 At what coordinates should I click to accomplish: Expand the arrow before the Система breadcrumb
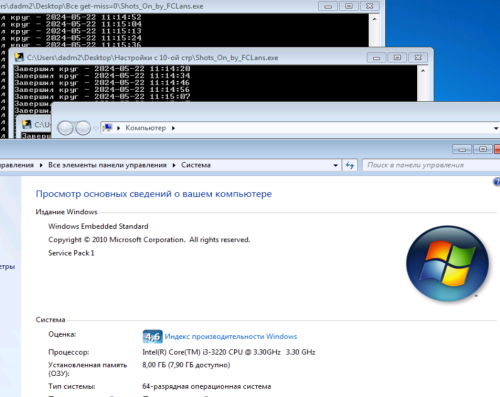[x=174, y=165]
